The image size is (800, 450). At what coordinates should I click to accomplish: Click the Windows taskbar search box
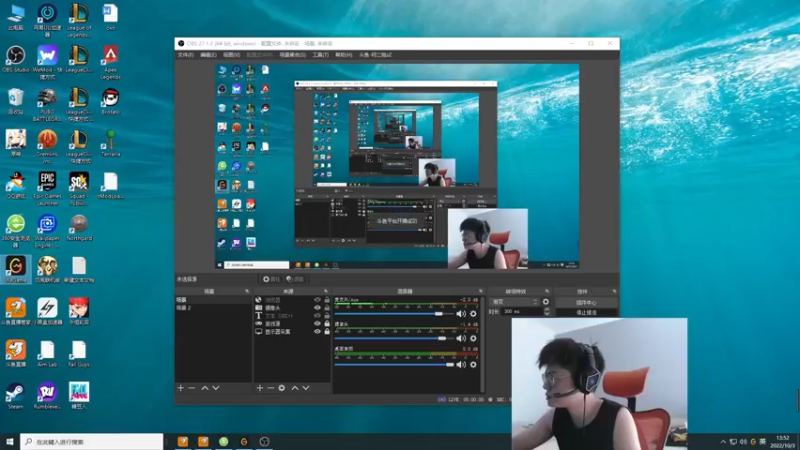92,442
